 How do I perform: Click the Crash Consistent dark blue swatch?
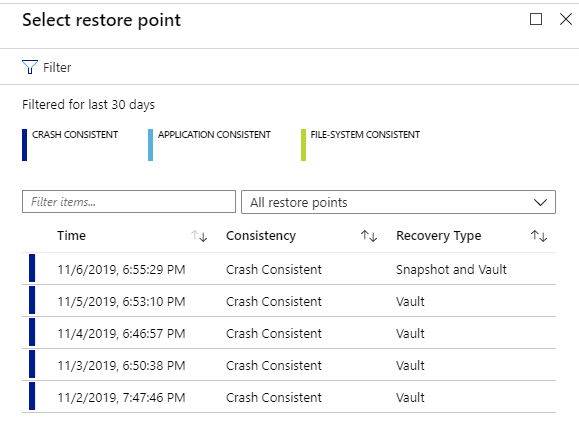[x=24, y=145]
